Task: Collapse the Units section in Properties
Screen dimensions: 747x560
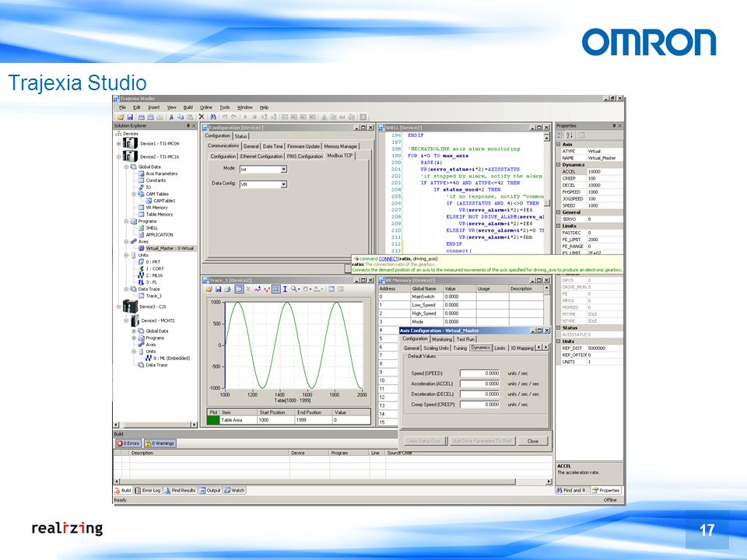Action: (559, 341)
